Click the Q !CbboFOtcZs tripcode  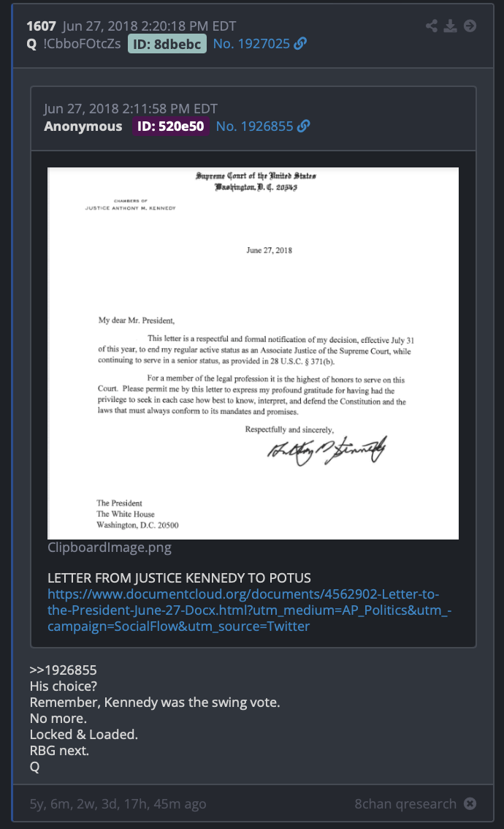pos(74,43)
